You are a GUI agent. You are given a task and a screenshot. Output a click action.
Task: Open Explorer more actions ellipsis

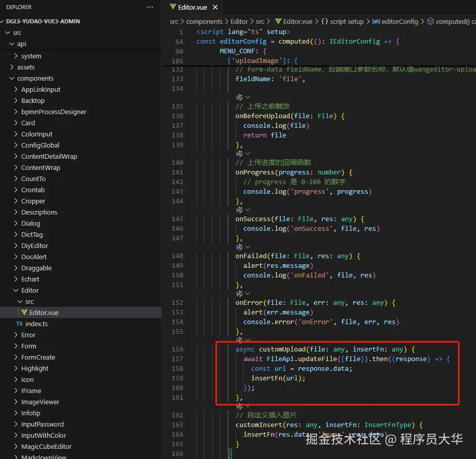click(x=150, y=7)
